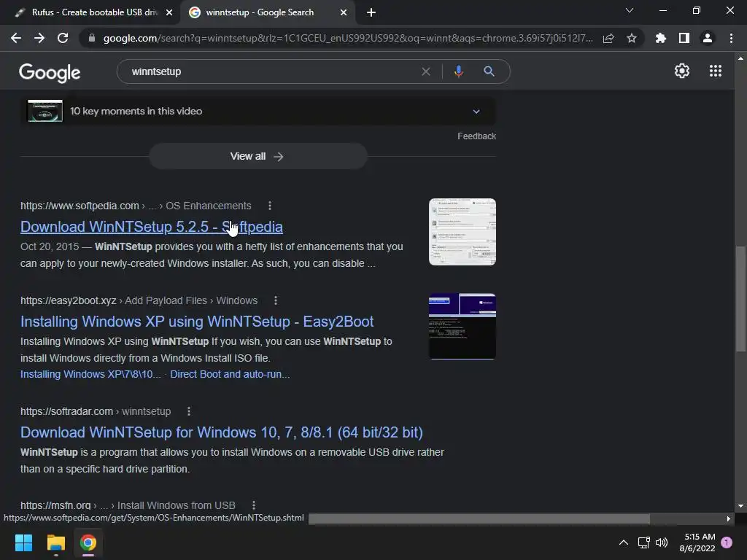This screenshot has height=560, width=747.
Task: Open network status tray icon
Action: tap(643, 542)
